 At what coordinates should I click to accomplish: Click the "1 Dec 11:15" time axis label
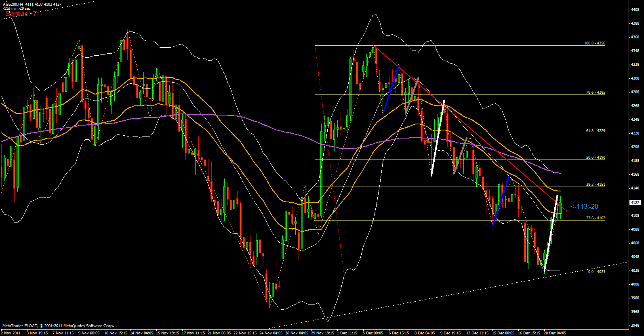point(347,333)
